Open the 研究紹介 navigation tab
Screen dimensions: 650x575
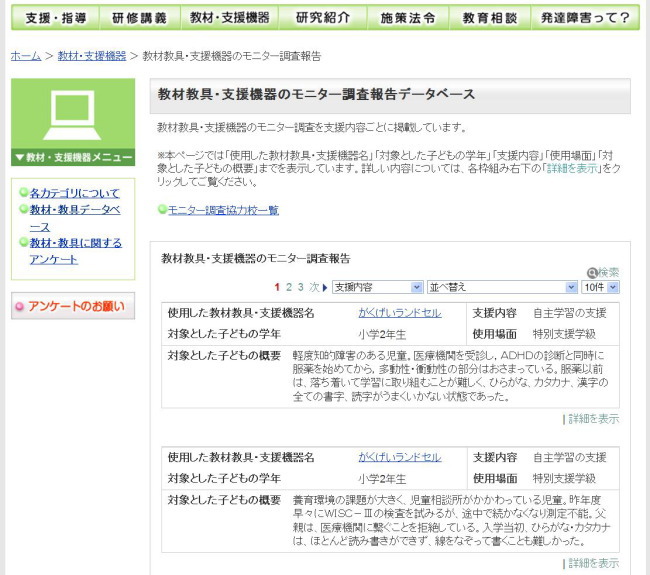click(322, 17)
